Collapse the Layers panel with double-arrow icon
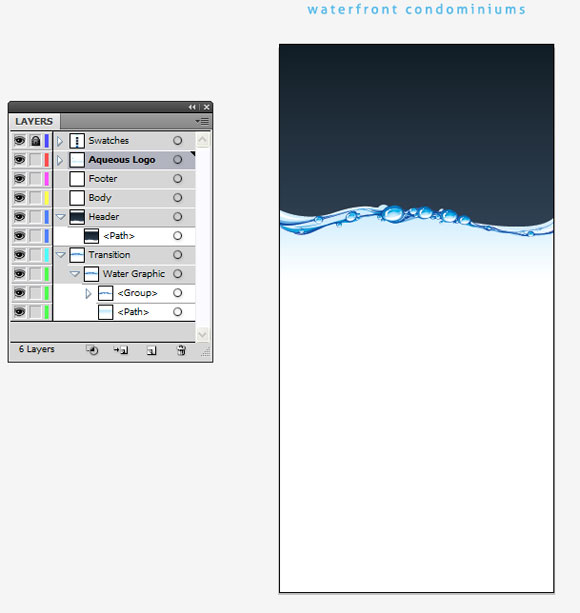Screen dimensions: 580x613 (192, 107)
